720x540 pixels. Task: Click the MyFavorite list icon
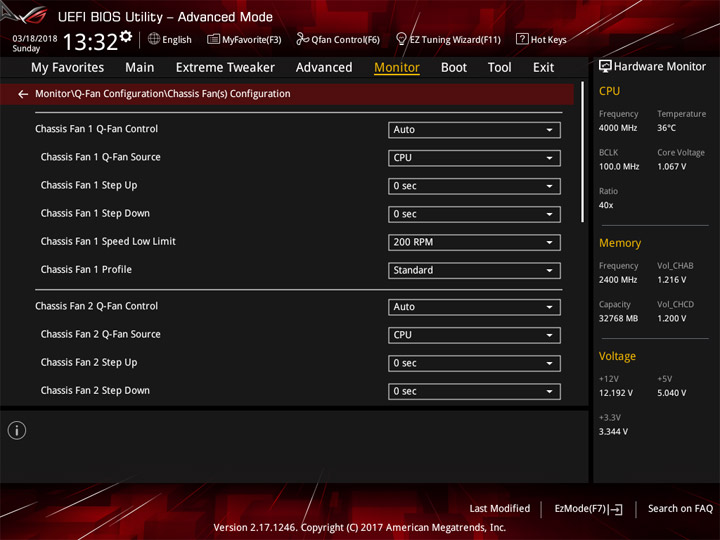click(213, 39)
